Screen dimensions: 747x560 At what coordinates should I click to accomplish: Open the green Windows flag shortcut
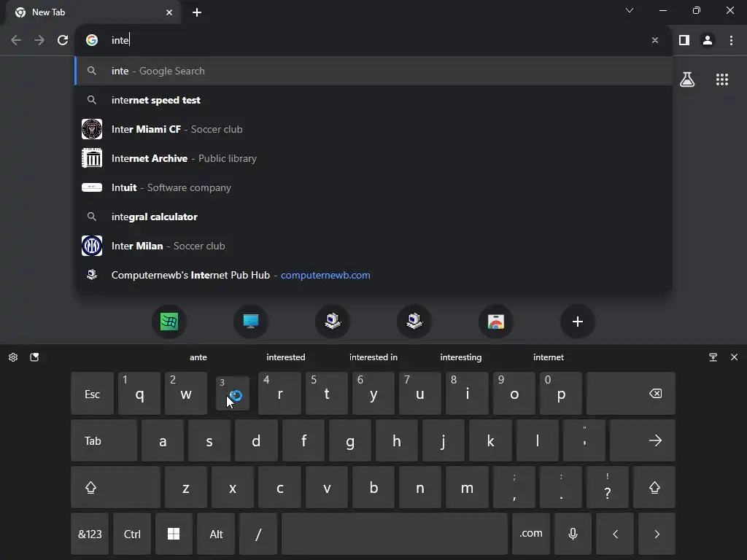point(169,322)
